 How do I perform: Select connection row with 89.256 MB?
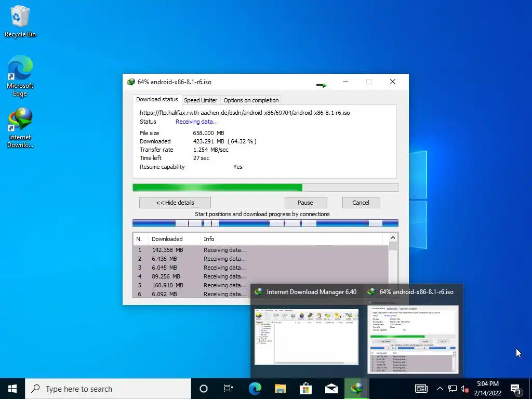tap(261, 276)
